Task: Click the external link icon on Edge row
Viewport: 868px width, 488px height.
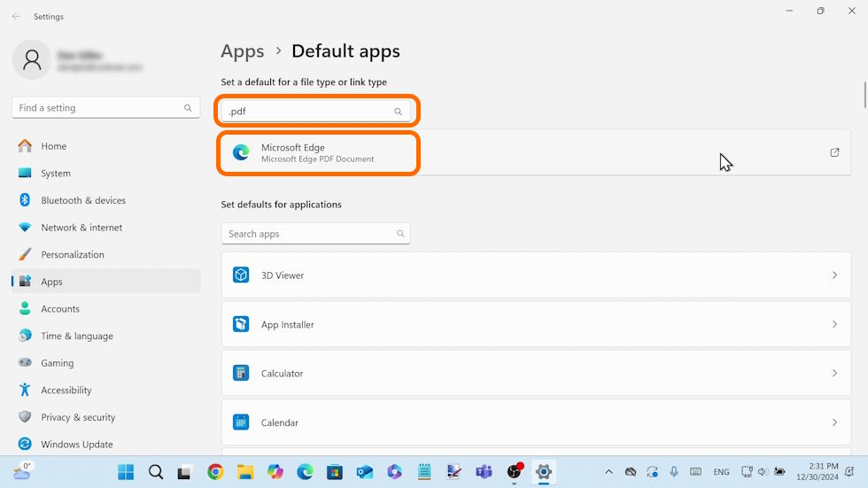Action: pyautogui.click(x=834, y=152)
